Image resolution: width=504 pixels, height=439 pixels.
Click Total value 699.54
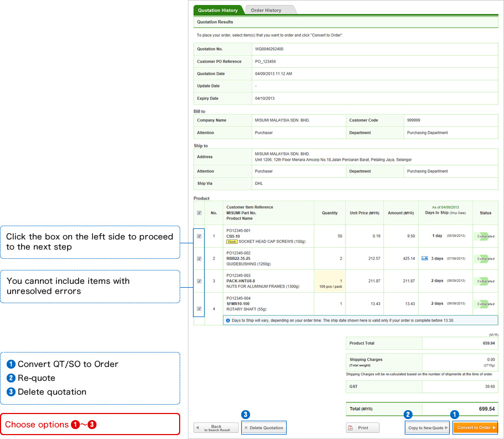(x=487, y=409)
